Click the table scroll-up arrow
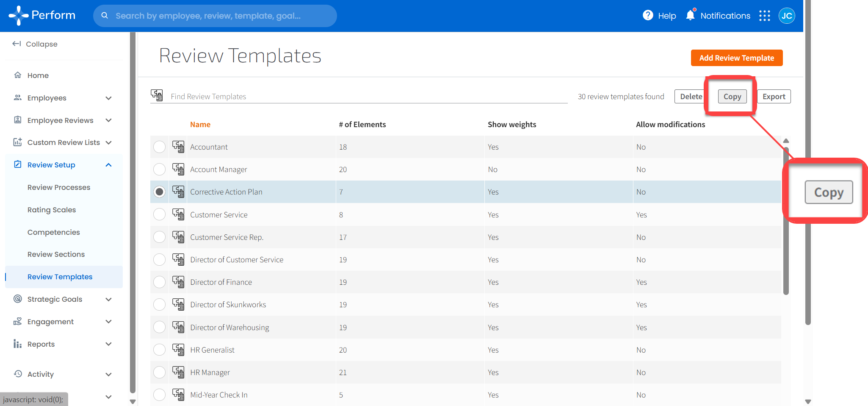Screen dimensions: 868x406 tap(786, 141)
